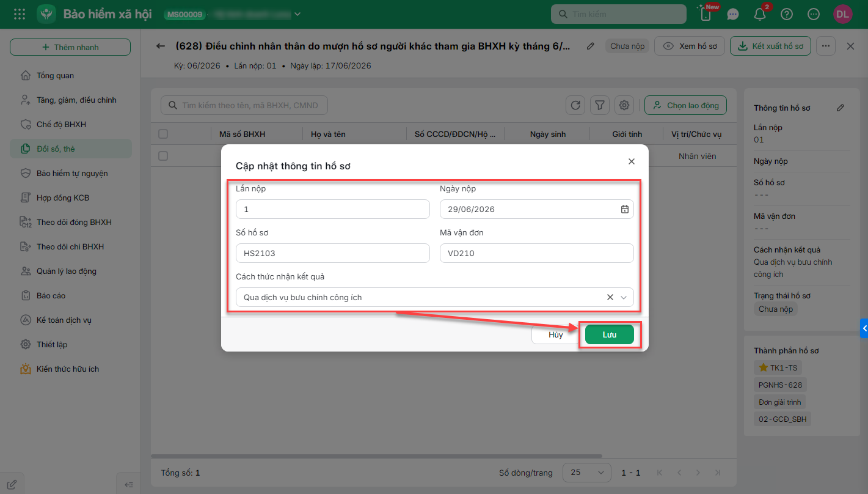Edit the record title with pencil icon

(590, 46)
